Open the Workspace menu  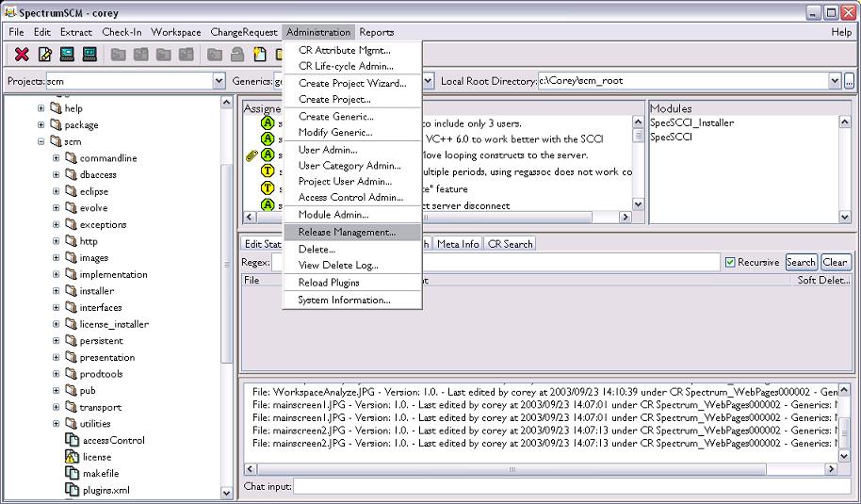click(x=176, y=32)
